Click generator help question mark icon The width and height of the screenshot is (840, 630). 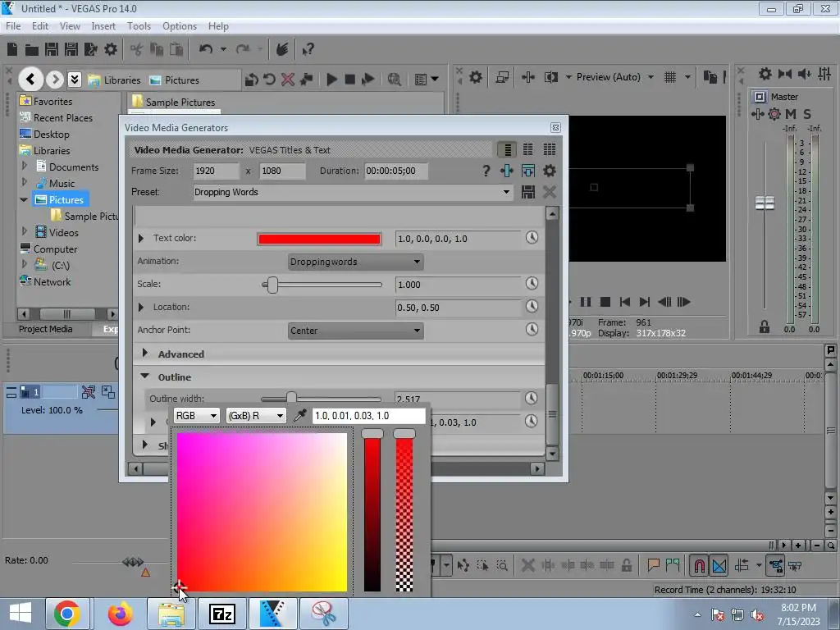pos(486,171)
